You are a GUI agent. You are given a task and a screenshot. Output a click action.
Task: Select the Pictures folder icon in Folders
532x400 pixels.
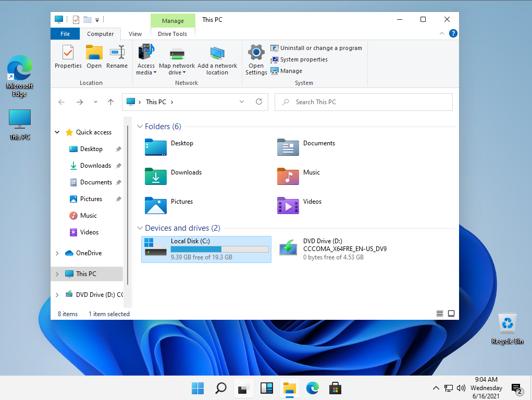pyautogui.click(x=156, y=206)
